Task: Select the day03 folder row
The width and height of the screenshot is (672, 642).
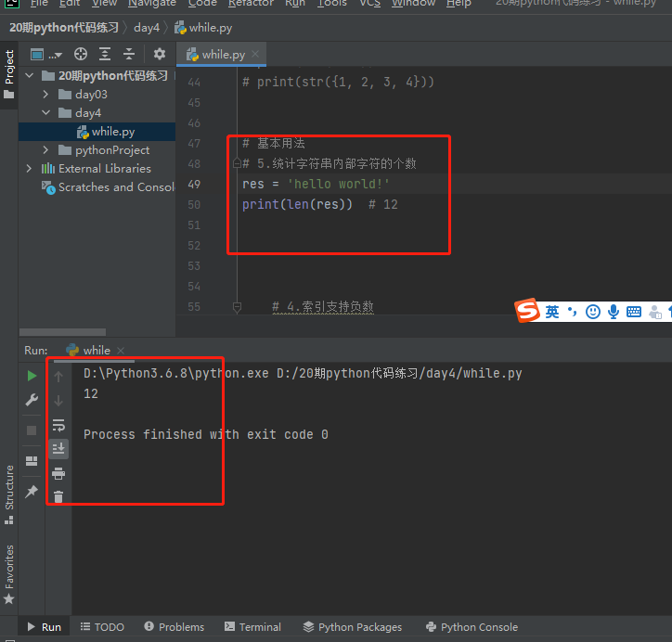Action: (x=97, y=95)
